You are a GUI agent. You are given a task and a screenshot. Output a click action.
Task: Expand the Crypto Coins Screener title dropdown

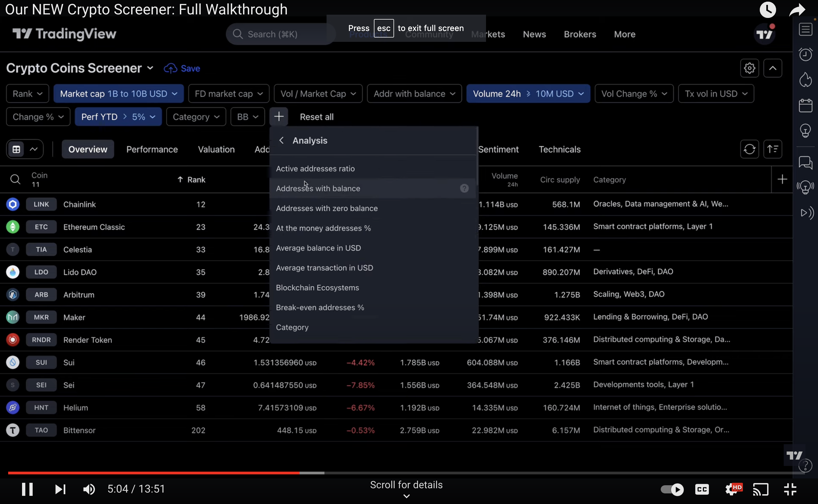tap(150, 68)
